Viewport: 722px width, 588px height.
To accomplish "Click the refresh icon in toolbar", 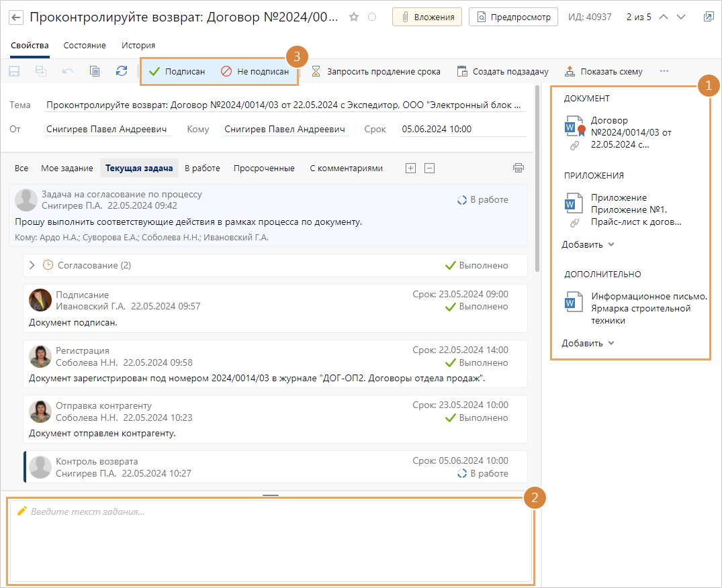I will [121, 71].
